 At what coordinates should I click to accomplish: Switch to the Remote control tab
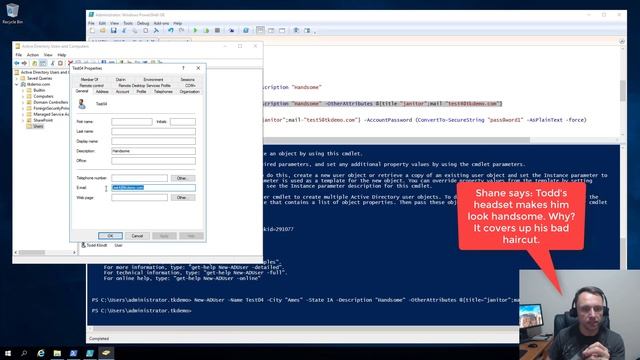point(91,86)
